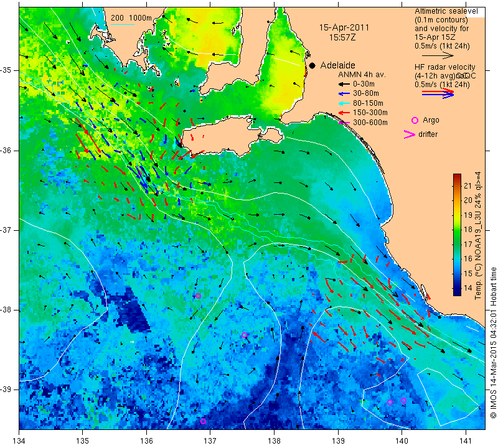The height and width of the screenshot is (448, 498).
Task: Click the '300-600m' legend label
Action: click(370, 122)
